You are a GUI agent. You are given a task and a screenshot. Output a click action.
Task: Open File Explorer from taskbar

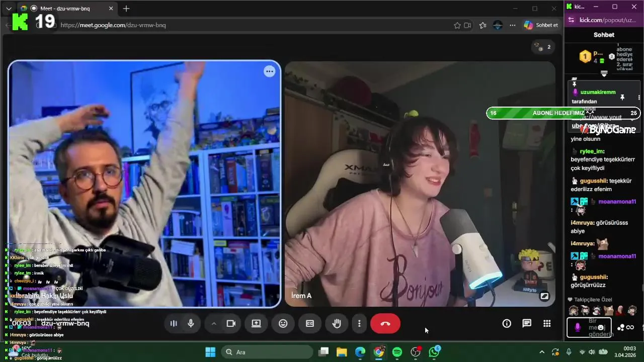[x=342, y=352]
